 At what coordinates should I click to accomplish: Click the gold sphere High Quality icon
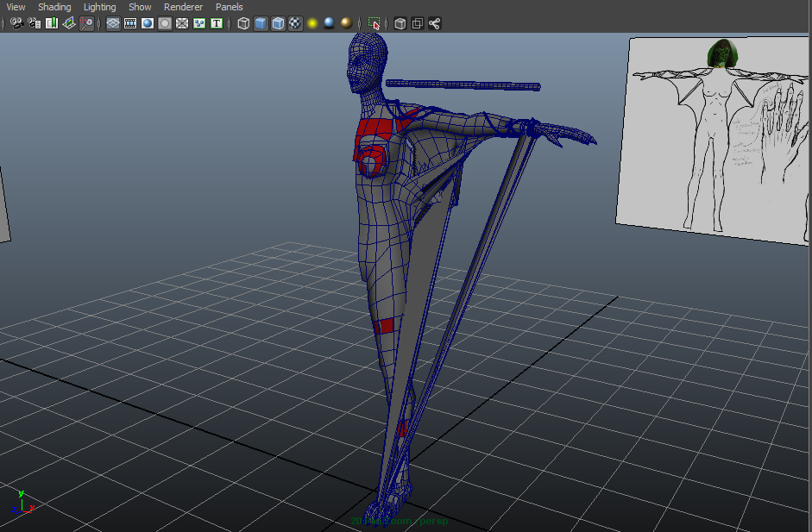346,23
